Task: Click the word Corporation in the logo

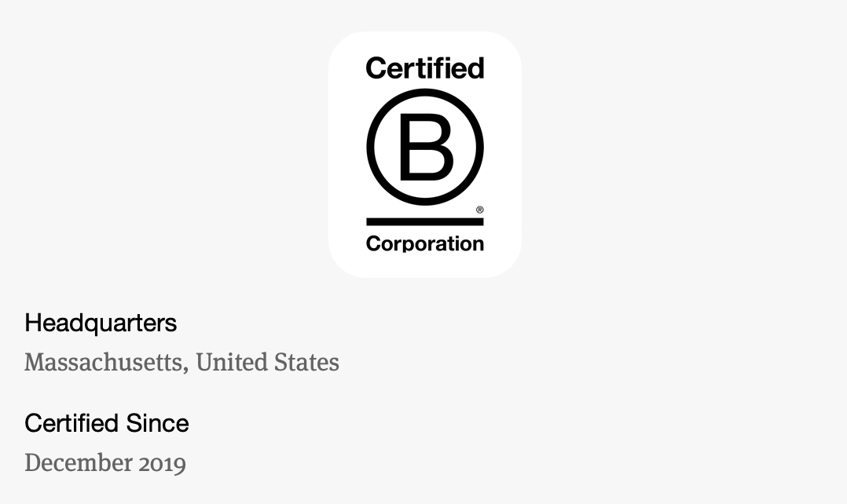Action: (424, 243)
